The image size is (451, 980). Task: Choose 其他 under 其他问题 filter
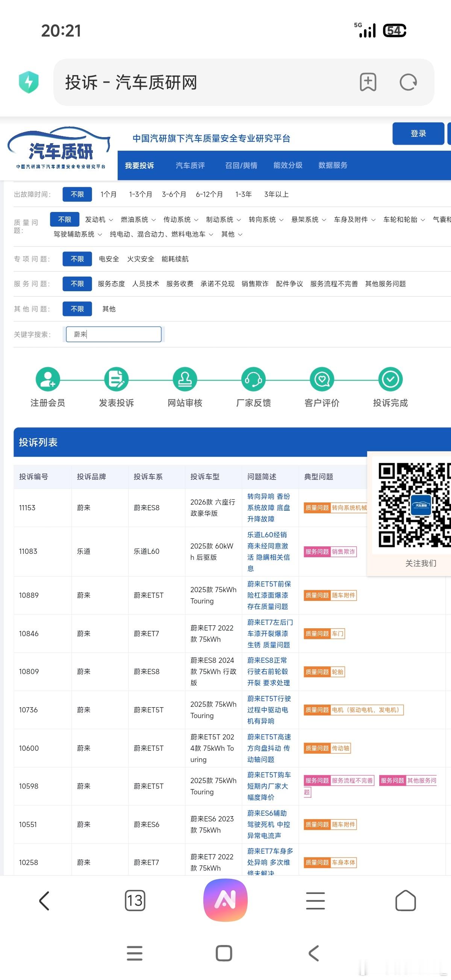109,309
